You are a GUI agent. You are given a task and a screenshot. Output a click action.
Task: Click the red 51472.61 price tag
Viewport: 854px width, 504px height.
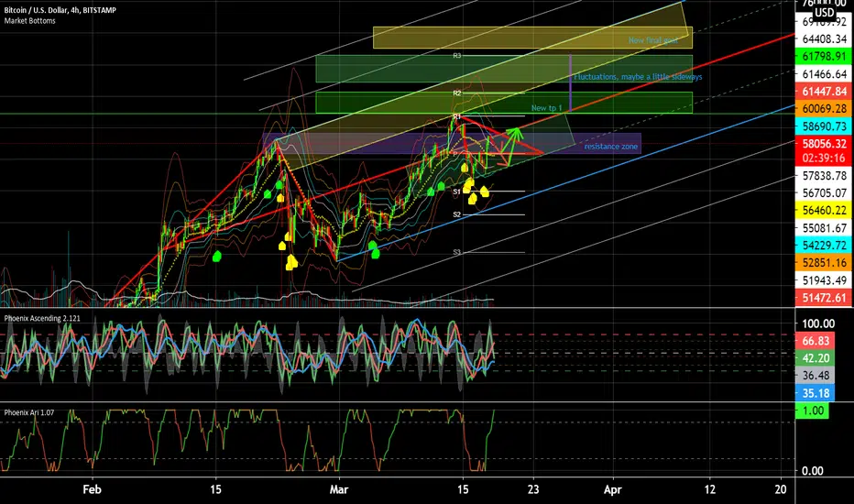point(824,298)
